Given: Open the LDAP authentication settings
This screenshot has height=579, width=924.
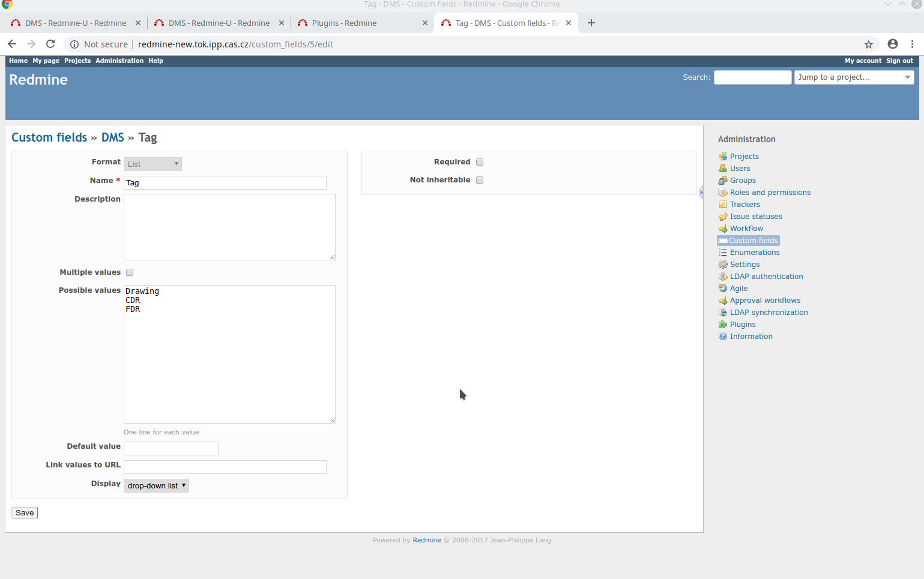Looking at the screenshot, I should click(766, 276).
